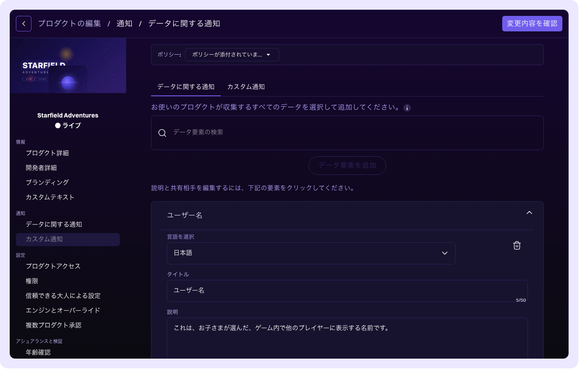Click the info icon beside the data selection instruction
The width and height of the screenshot is (588, 378).
[407, 108]
